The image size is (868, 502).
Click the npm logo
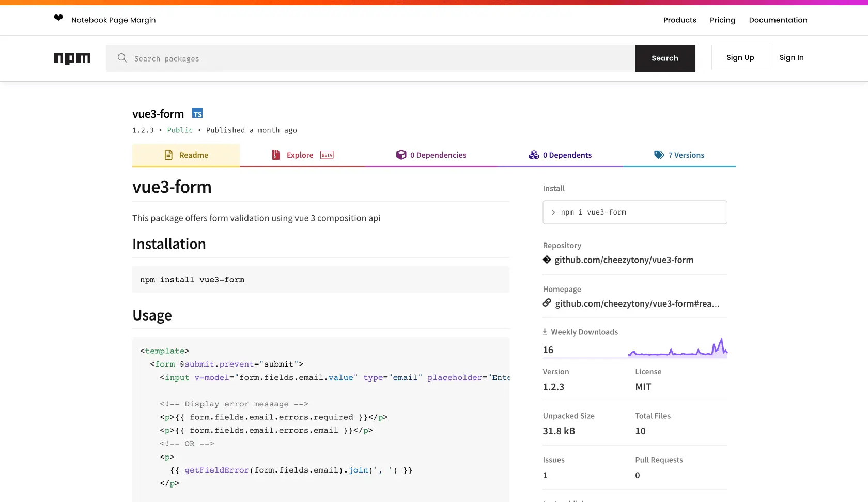coord(72,58)
